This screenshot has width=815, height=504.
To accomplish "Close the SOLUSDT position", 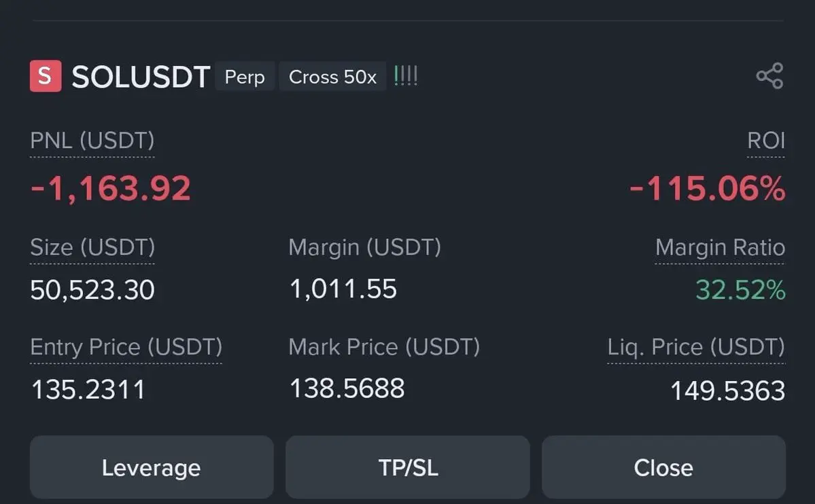I will (663, 467).
